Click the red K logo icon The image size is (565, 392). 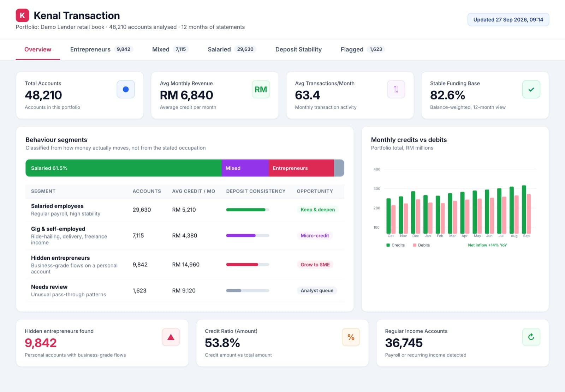click(x=22, y=16)
